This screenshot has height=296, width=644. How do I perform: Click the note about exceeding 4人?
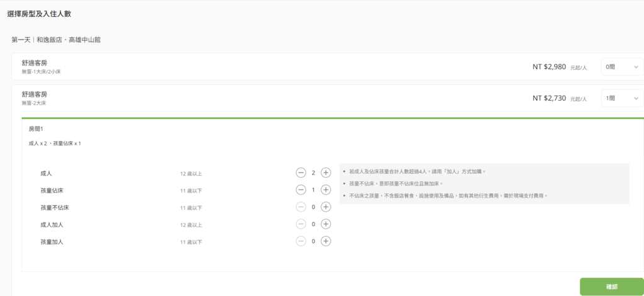pyautogui.click(x=418, y=171)
